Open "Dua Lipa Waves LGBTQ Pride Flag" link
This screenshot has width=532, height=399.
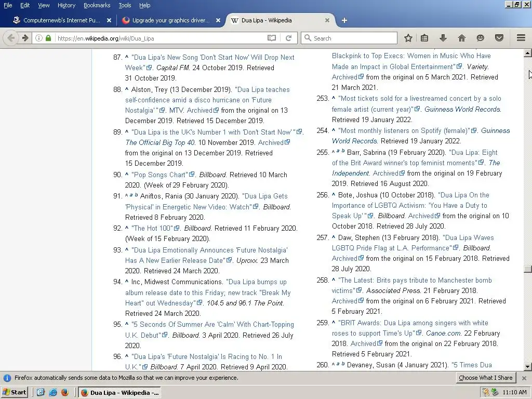click(x=413, y=243)
